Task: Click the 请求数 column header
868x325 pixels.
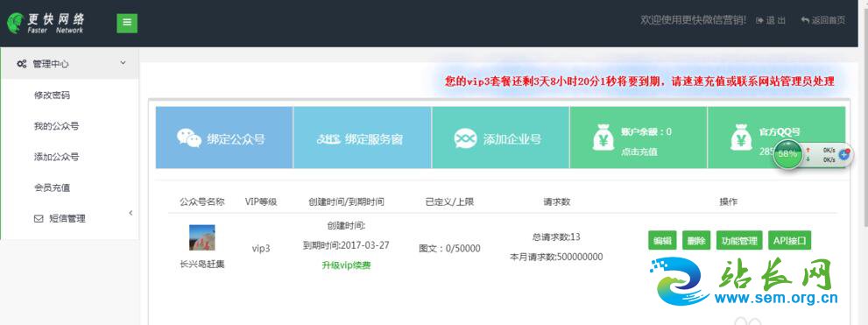Action: click(x=556, y=202)
